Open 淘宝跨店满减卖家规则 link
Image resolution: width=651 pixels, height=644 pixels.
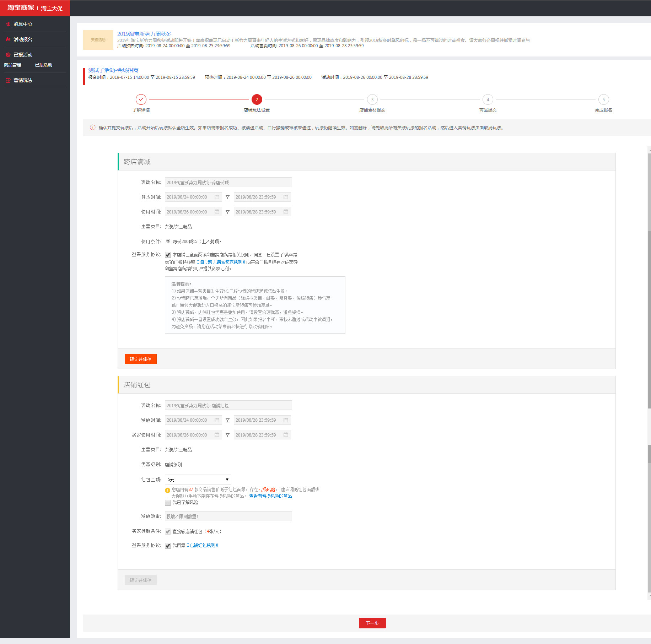pos(221,262)
